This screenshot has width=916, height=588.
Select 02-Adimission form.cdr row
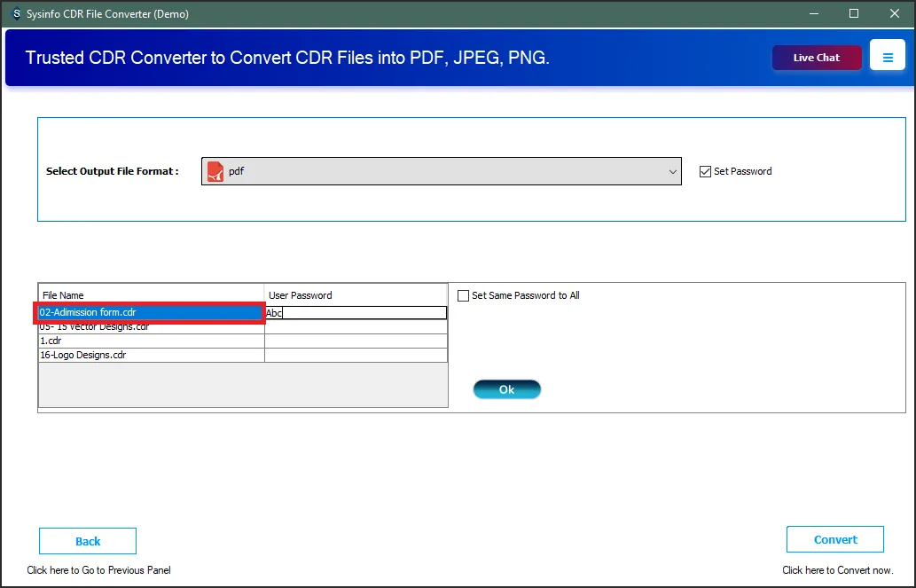point(150,313)
